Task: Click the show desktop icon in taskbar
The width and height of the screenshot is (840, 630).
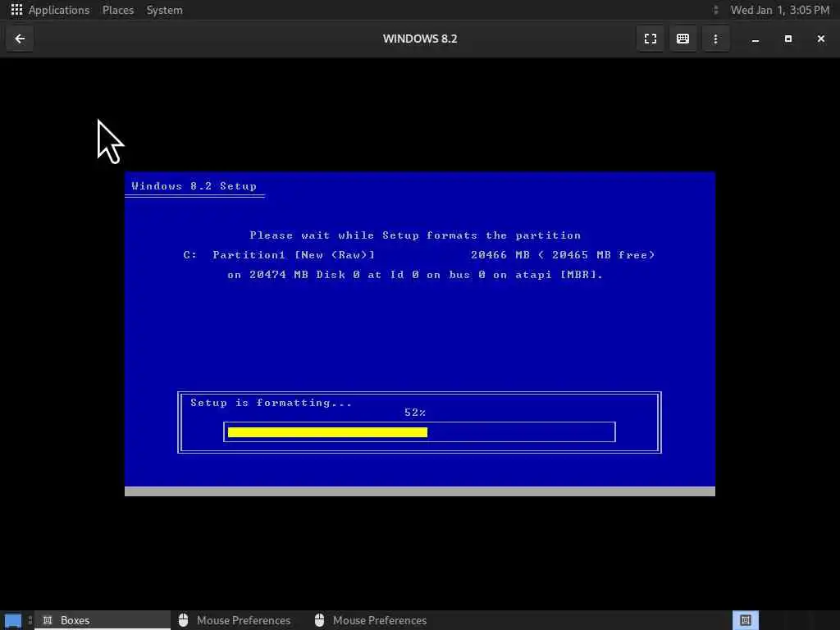Action: click(13, 620)
